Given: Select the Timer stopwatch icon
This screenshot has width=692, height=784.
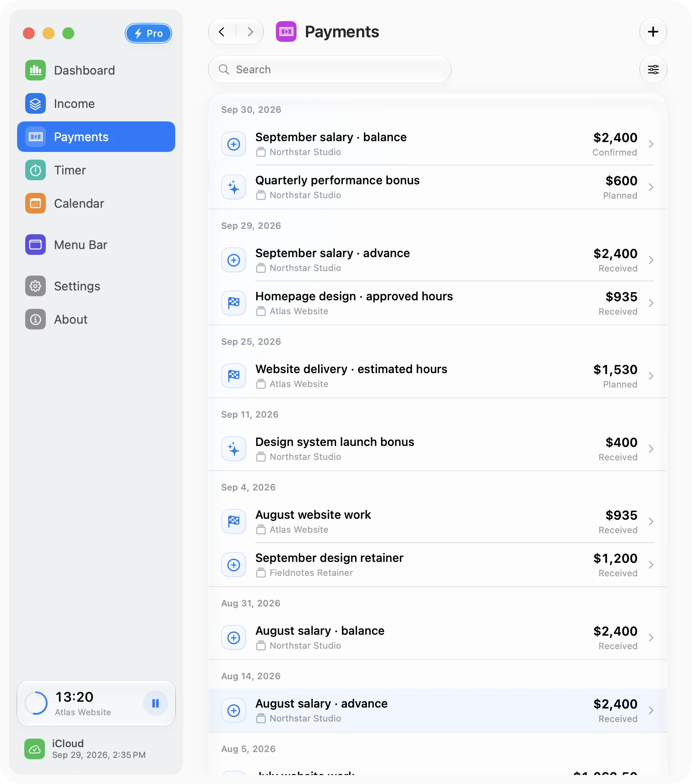Looking at the screenshot, I should pyautogui.click(x=35, y=170).
